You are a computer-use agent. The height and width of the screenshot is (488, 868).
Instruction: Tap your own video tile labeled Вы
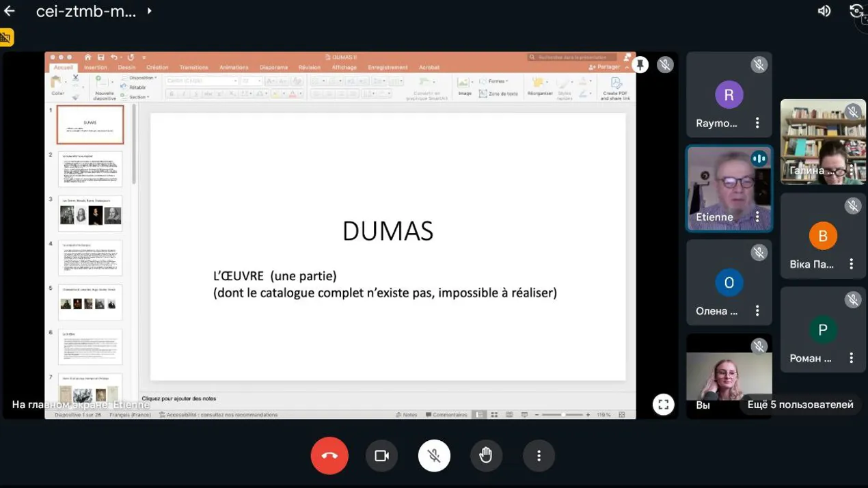click(x=729, y=376)
